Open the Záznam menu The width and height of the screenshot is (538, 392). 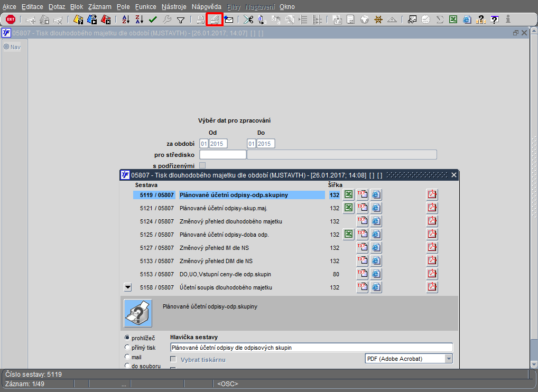coord(99,7)
